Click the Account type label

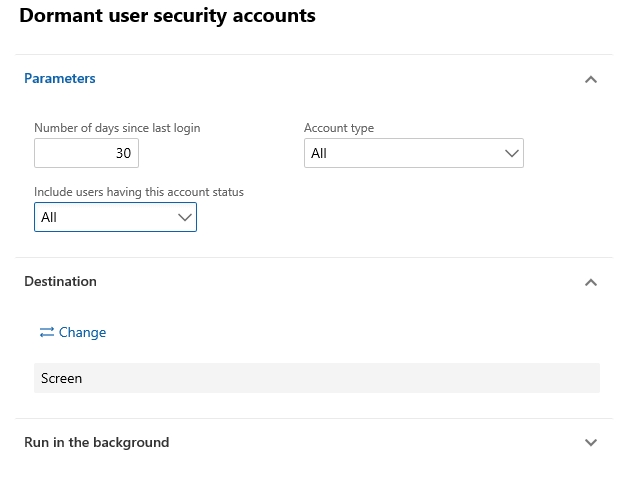pos(339,128)
